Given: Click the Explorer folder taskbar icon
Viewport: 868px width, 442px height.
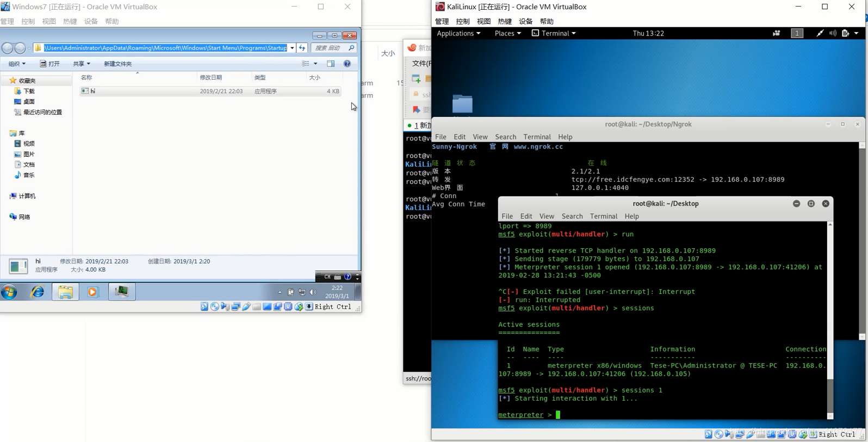Looking at the screenshot, I should click(66, 292).
